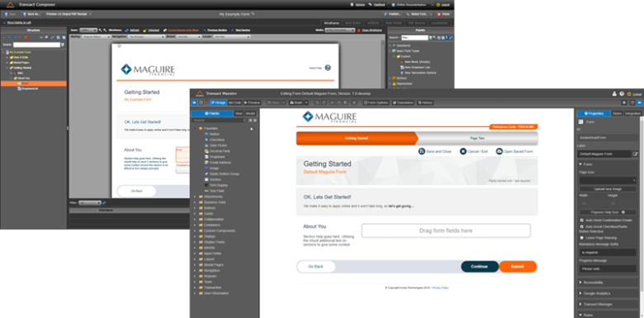Click Upload new image button
Viewport: 644px width, 318px height.
tap(608, 189)
